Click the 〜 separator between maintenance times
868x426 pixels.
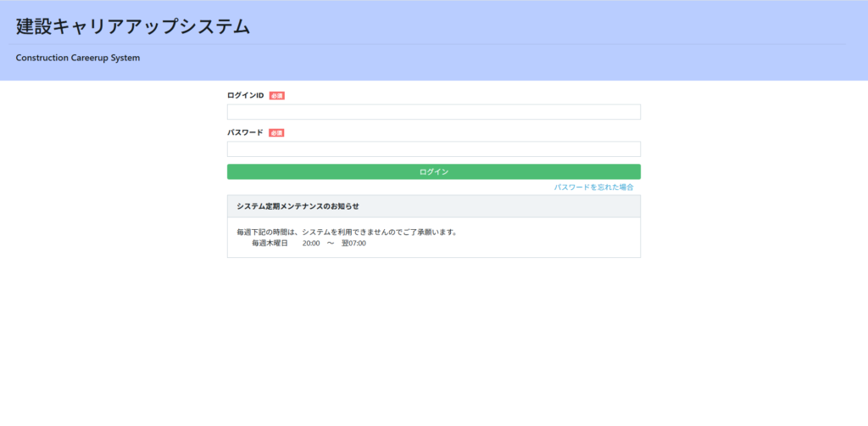(331, 244)
